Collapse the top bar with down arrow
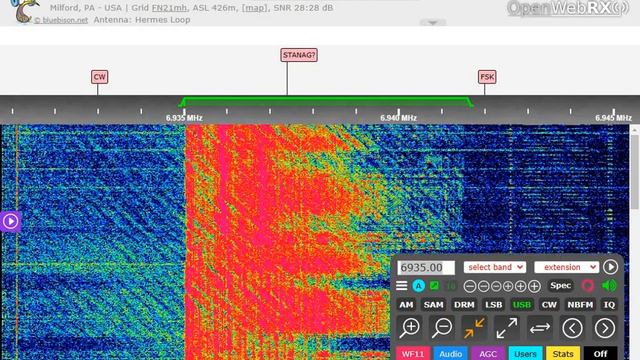640x360 pixels. pos(433,23)
